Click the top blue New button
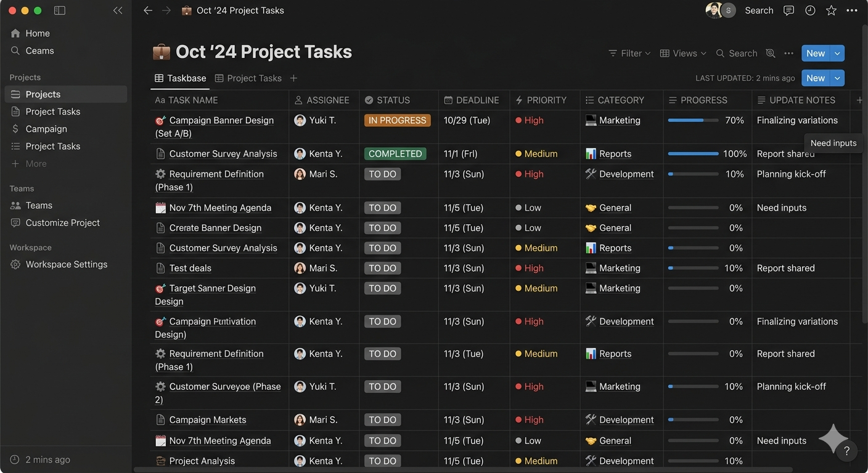868x473 pixels. click(x=815, y=54)
